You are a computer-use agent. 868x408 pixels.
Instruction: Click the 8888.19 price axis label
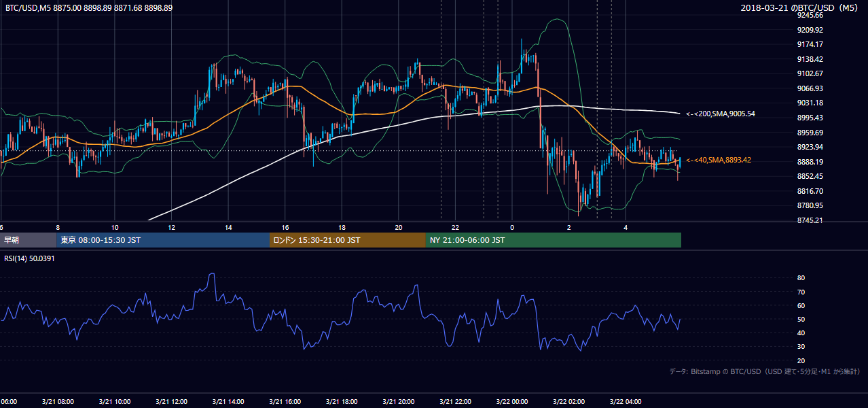pos(810,162)
